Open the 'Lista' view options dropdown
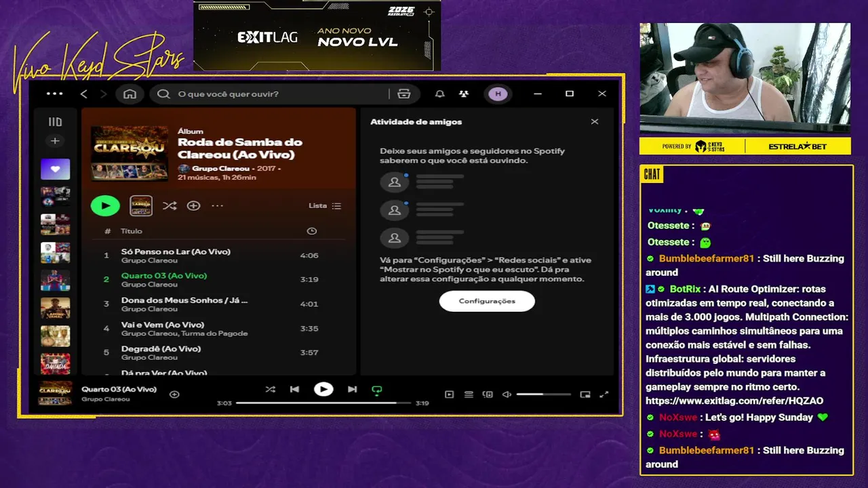This screenshot has width=868, height=488. pos(325,205)
